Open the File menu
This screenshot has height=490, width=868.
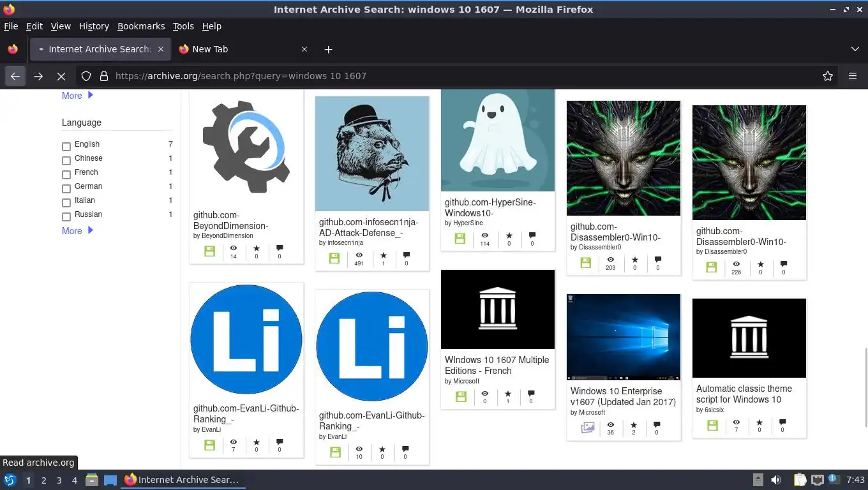click(x=11, y=26)
